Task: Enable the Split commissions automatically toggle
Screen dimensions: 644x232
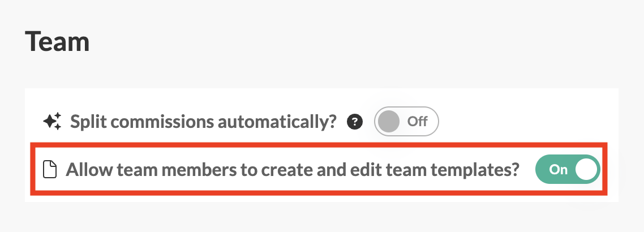Action: pyautogui.click(x=406, y=121)
